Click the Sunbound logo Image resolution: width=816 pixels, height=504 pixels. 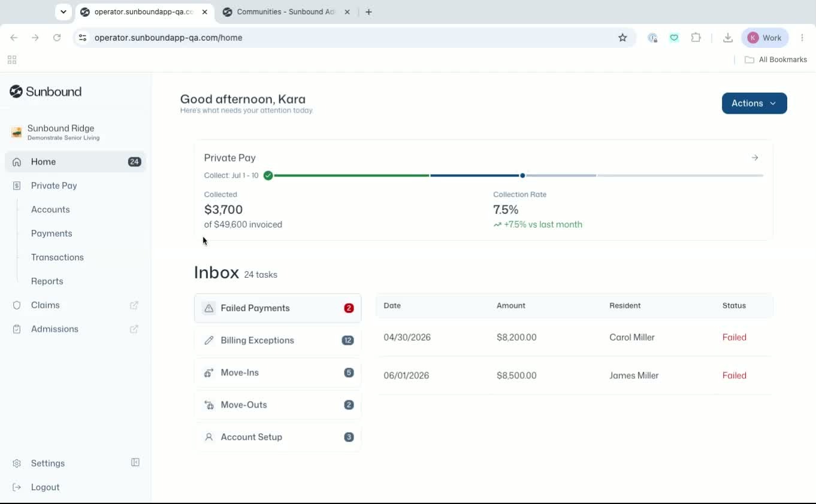click(46, 92)
